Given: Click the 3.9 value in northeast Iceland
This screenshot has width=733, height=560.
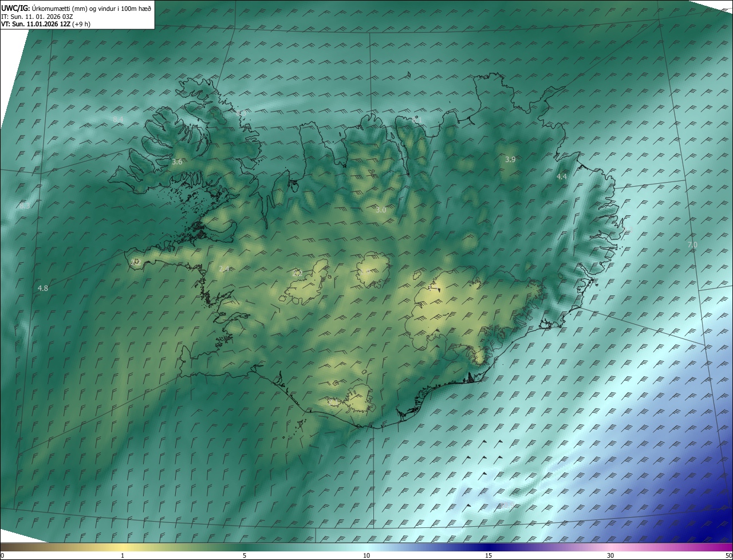Looking at the screenshot, I should pos(510,159).
